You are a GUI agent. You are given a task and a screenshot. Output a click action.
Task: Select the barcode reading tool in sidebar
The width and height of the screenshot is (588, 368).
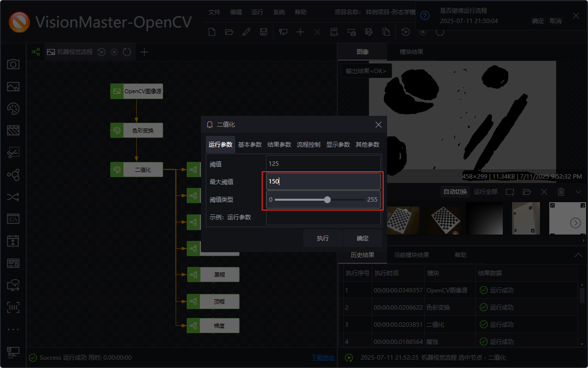tap(13, 307)
